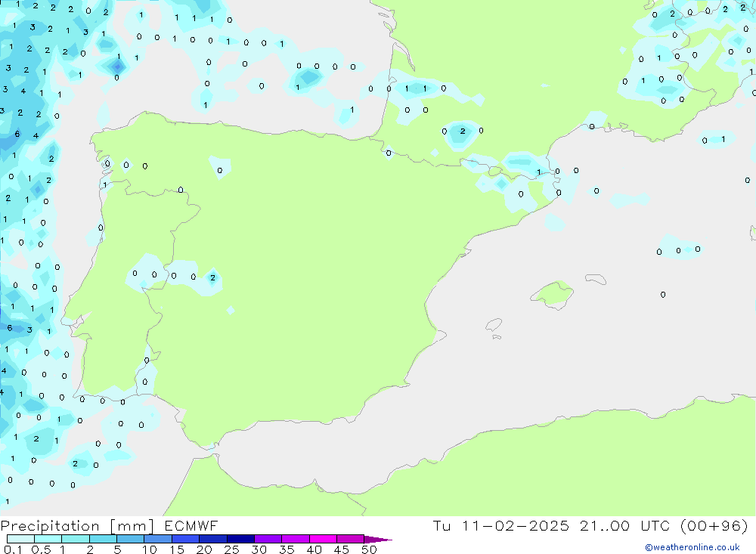Pick the 45–50 mm legend swatch
756x554 pixels.
351,539
